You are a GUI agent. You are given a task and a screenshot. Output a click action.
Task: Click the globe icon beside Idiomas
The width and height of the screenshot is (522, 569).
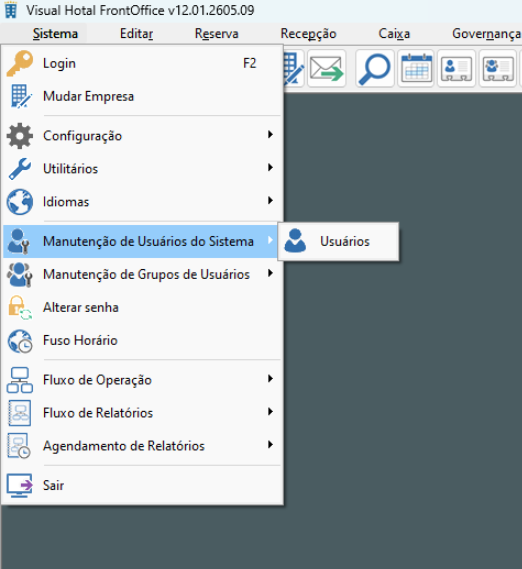click(x=20, y=202)
